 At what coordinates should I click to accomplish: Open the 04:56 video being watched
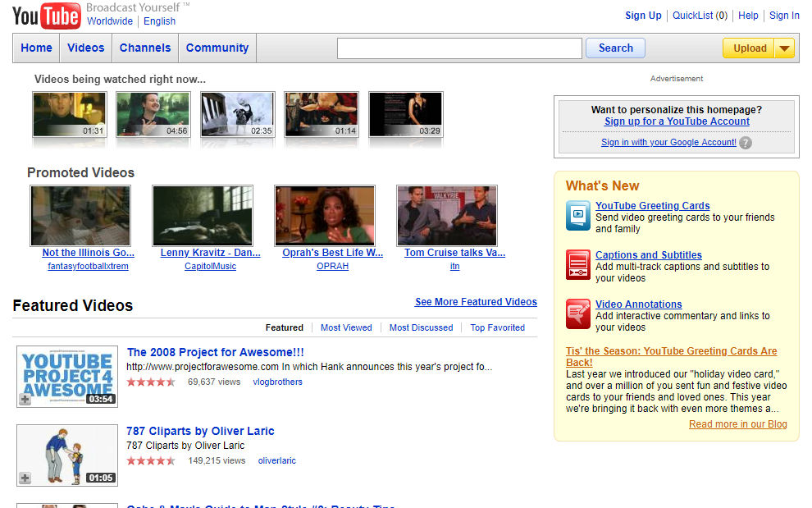click(x=153, y=115)
